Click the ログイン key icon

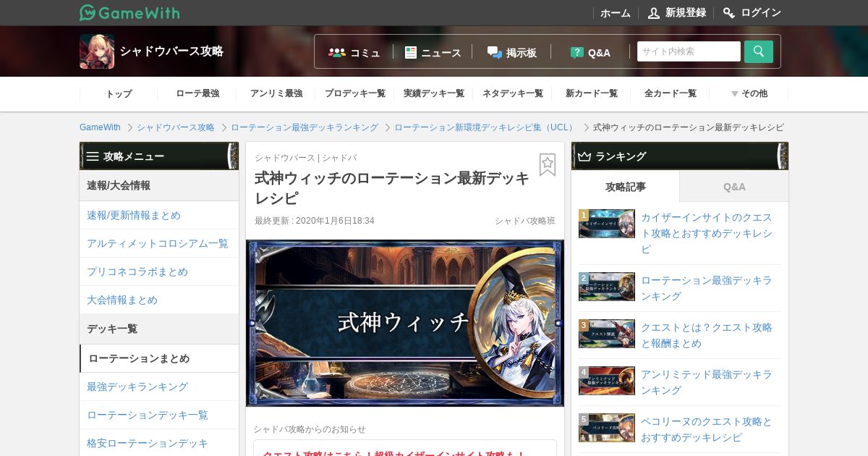pos(729,12)
